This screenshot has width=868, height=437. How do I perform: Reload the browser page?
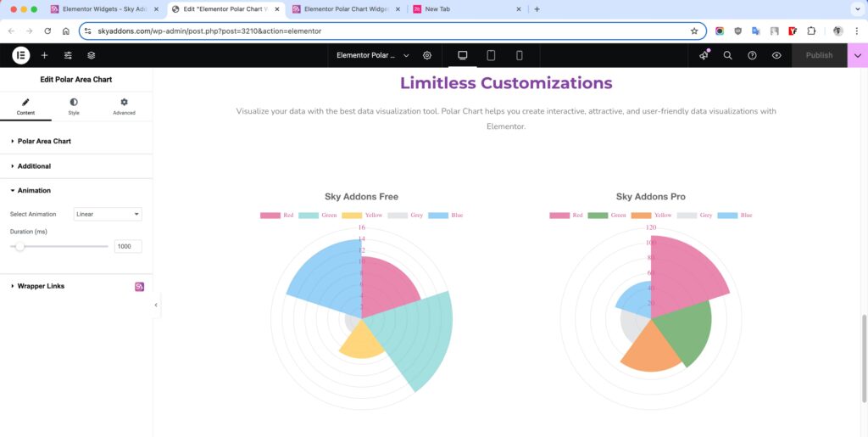point(47,31)
